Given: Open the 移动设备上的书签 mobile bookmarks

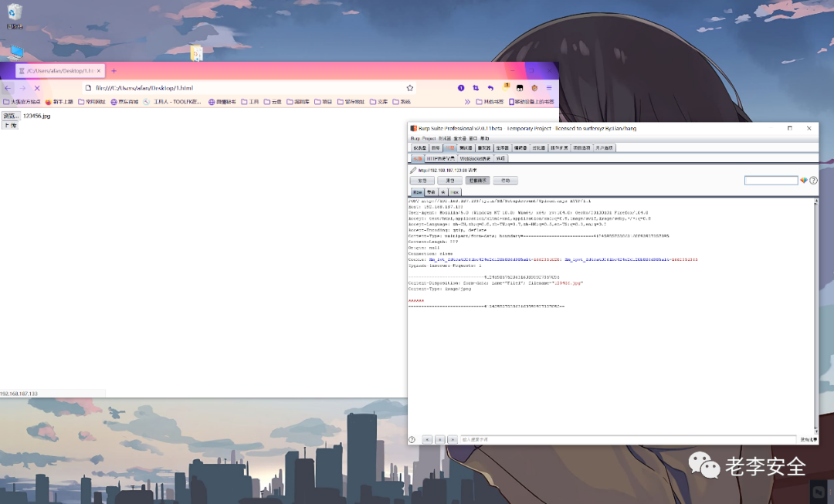Looking at the screenshot, I should (x=531, y=102).
